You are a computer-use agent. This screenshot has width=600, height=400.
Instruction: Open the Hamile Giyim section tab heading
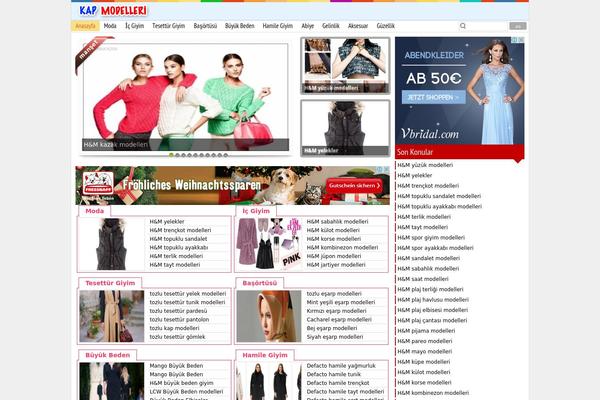[x=265, y=355]
